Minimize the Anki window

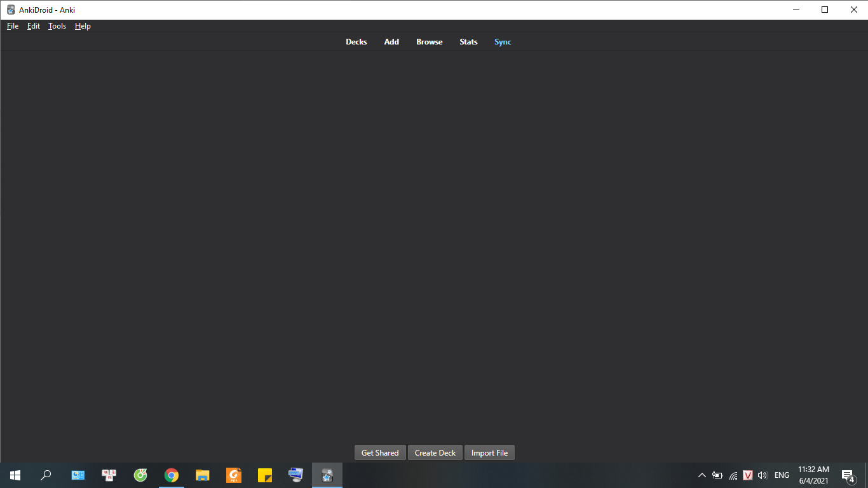(796, 10)
